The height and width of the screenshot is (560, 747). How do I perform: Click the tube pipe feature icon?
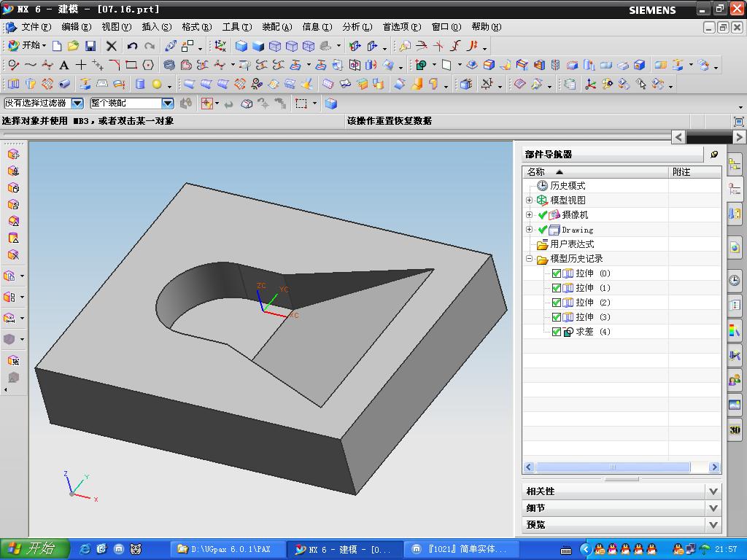tap(64, 85)
